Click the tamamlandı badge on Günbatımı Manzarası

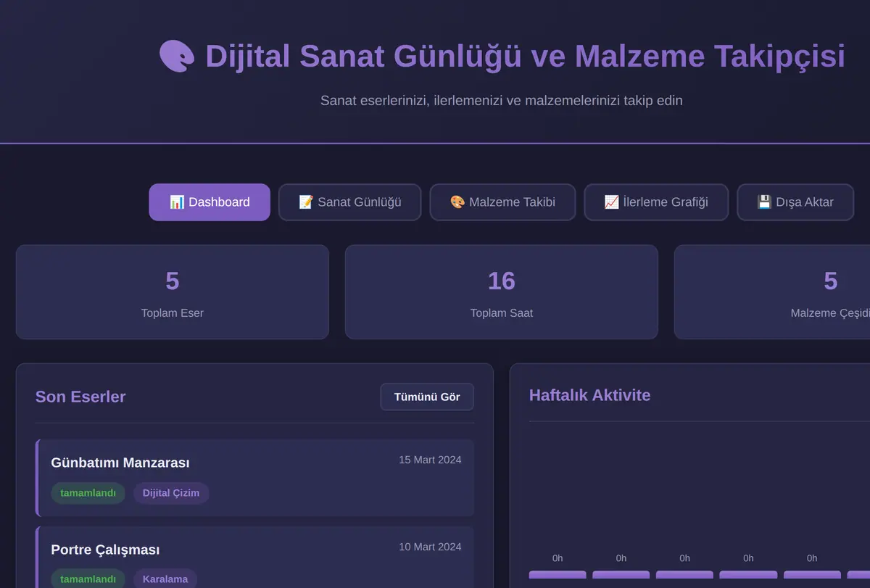88,493
